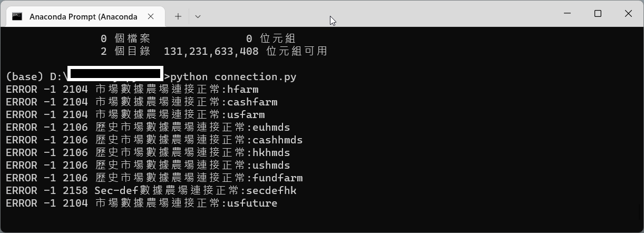Close the terminal window
The image size is (644, 233).
[628, 14]
